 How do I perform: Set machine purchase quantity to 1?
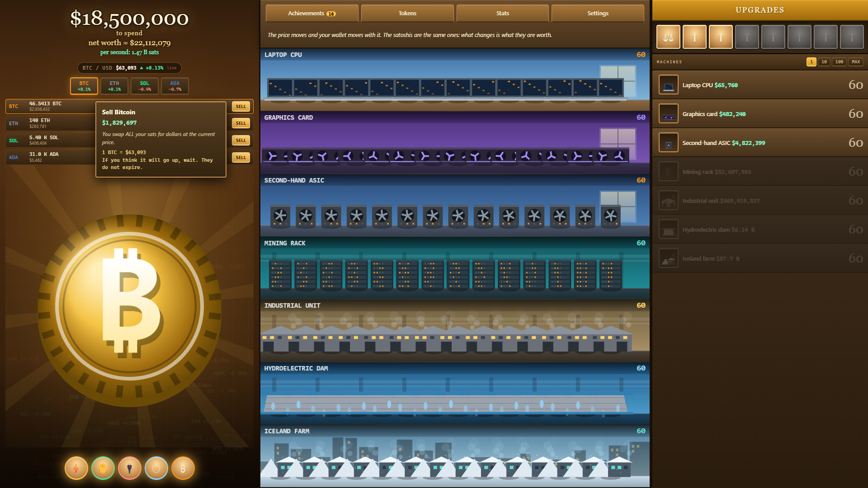tap(811, 62)
